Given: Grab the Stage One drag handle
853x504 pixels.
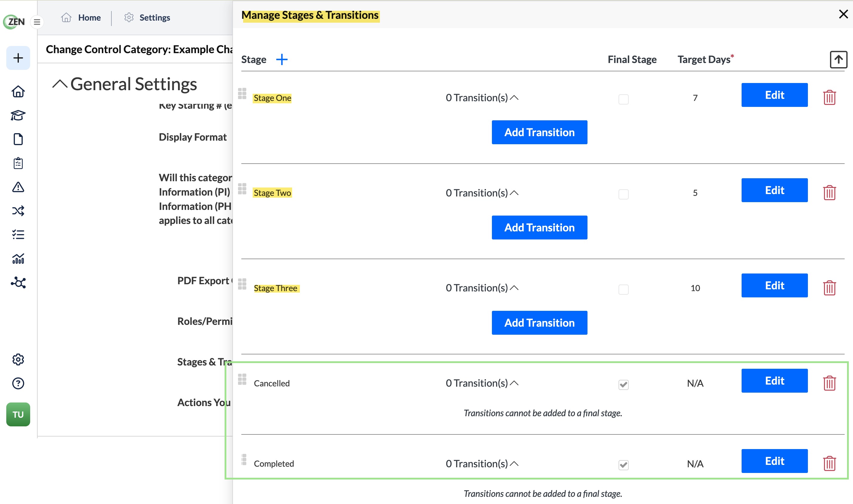Looking at the screenshot, I should [x=242, y=93].
